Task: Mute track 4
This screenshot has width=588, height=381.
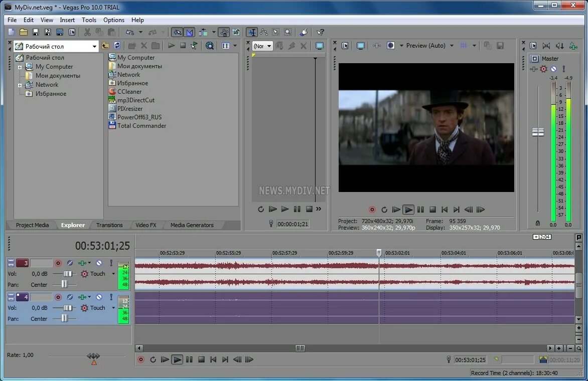Action: (99, 297)
